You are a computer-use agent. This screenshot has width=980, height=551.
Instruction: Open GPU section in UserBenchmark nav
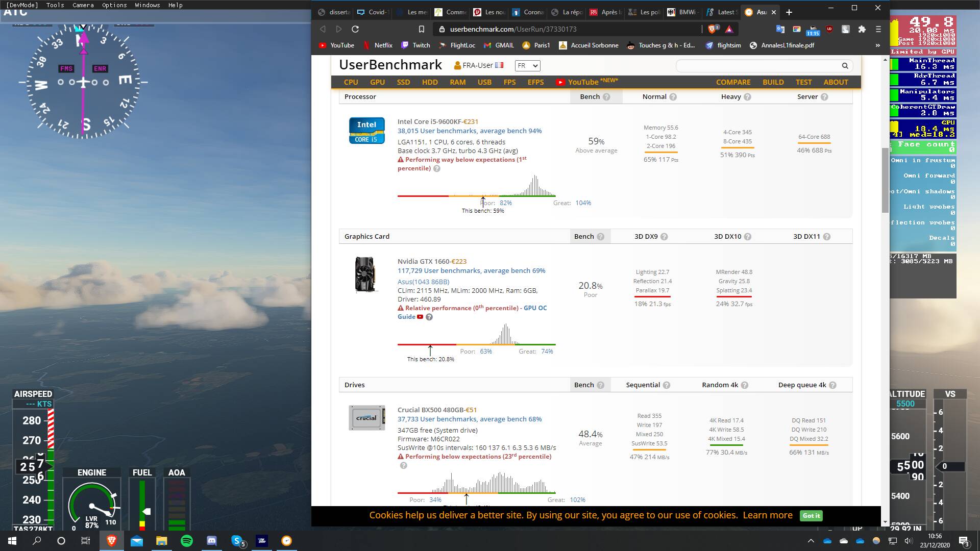[377, 82]
